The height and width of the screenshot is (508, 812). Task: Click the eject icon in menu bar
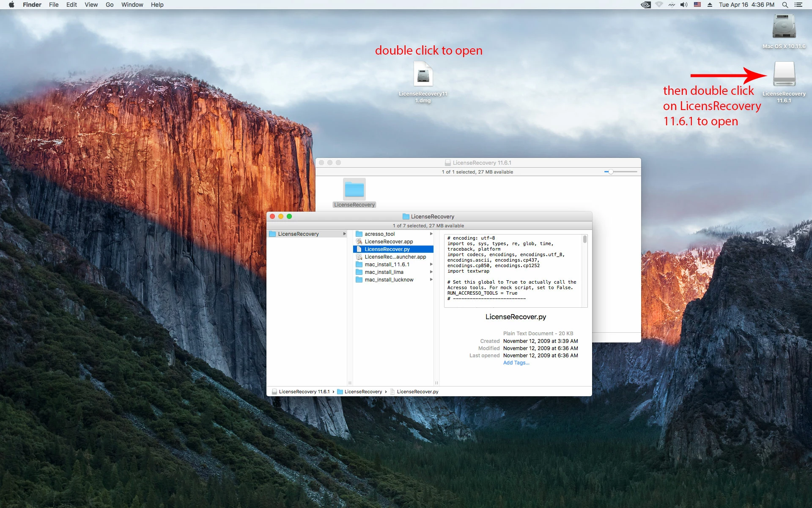[710, 5]
